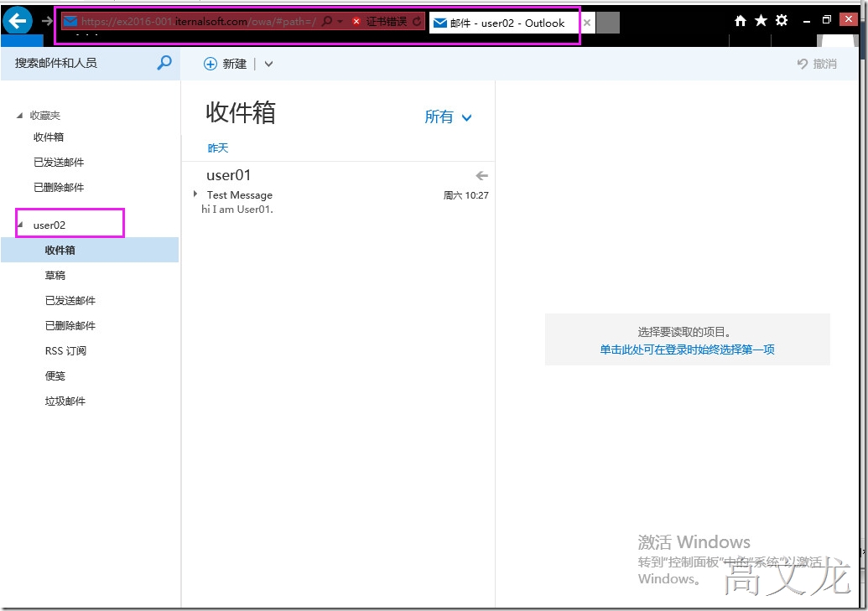
Task: Open the RSS 订阅 folder
Action: (65, 350)
